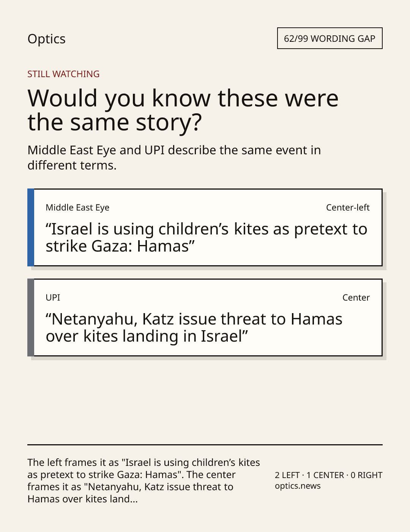Image resolution: width=410 pixels, height=532 pixels.
Task: Open the optics.news link
Action: (x=298, y=486)
